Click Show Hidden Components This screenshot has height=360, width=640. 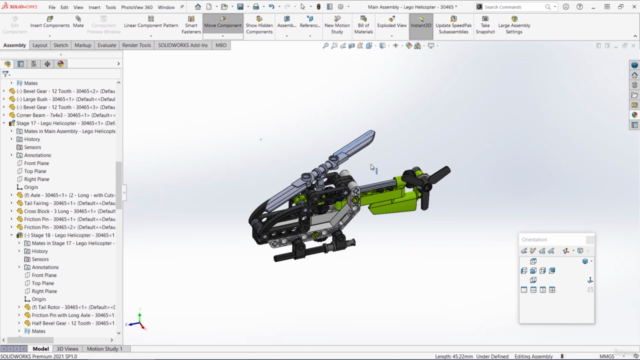259,25
